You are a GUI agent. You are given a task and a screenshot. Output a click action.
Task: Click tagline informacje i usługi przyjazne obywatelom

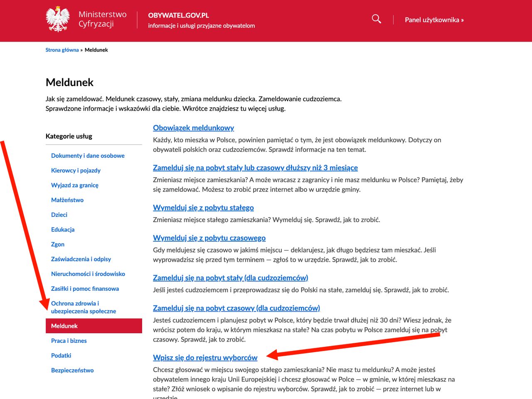tap(202, 26)
